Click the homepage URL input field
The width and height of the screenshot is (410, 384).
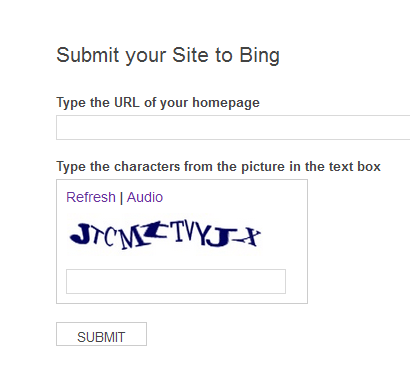pos(233,127)
